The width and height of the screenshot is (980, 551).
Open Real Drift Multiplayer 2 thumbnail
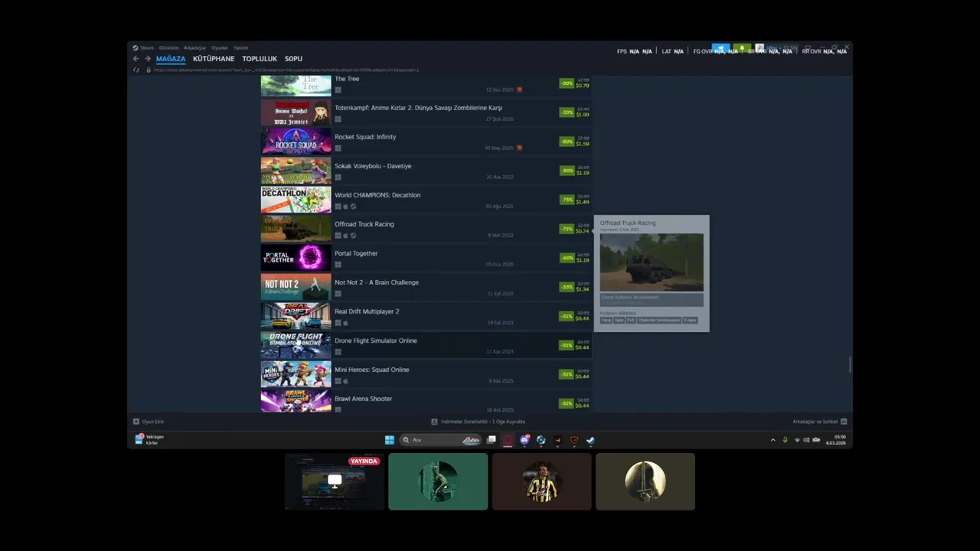coord(296,316)
